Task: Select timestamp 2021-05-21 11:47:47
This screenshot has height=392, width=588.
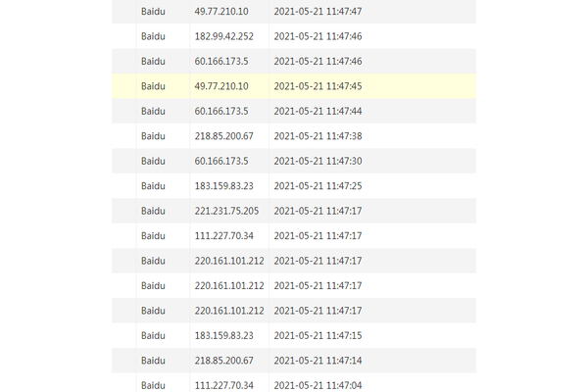Action: click(x=318, y=11)
